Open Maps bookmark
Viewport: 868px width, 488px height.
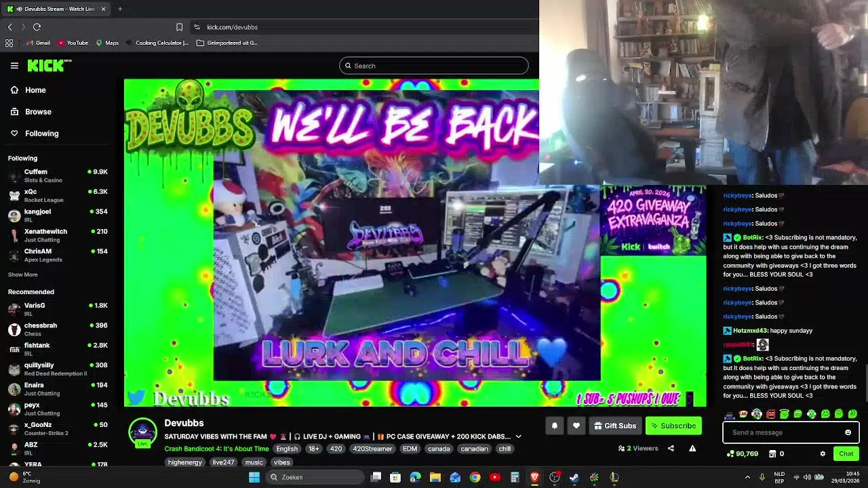coord(107,43)
